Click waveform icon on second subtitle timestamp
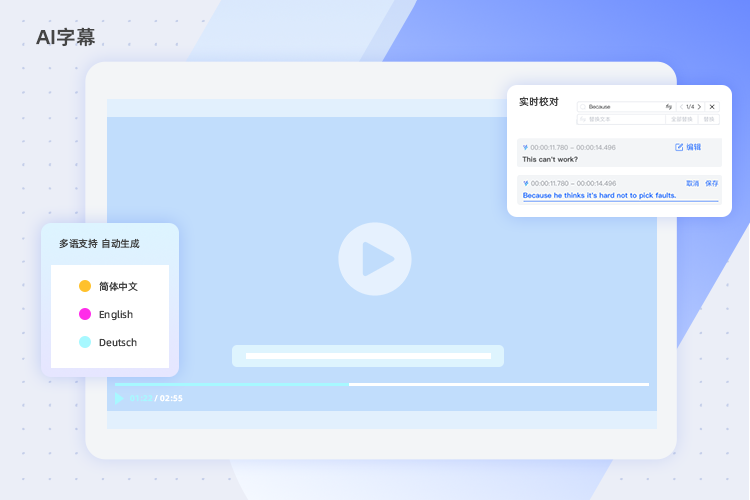 pos(525,183)
